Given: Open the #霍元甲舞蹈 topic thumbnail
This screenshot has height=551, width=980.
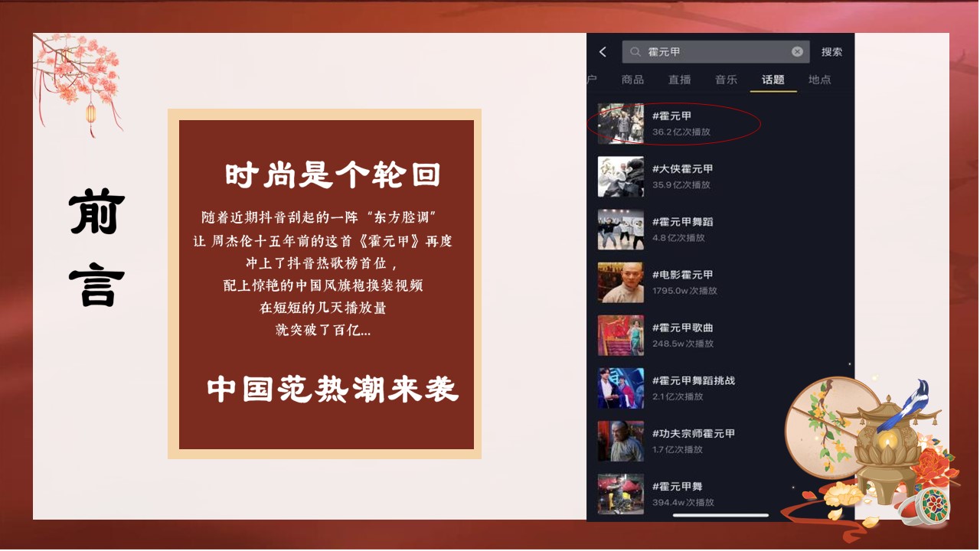Looking at the screenshot, I should click(620, 230).
